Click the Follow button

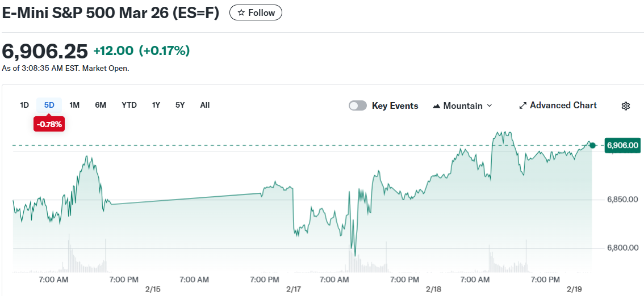(256, 12)
